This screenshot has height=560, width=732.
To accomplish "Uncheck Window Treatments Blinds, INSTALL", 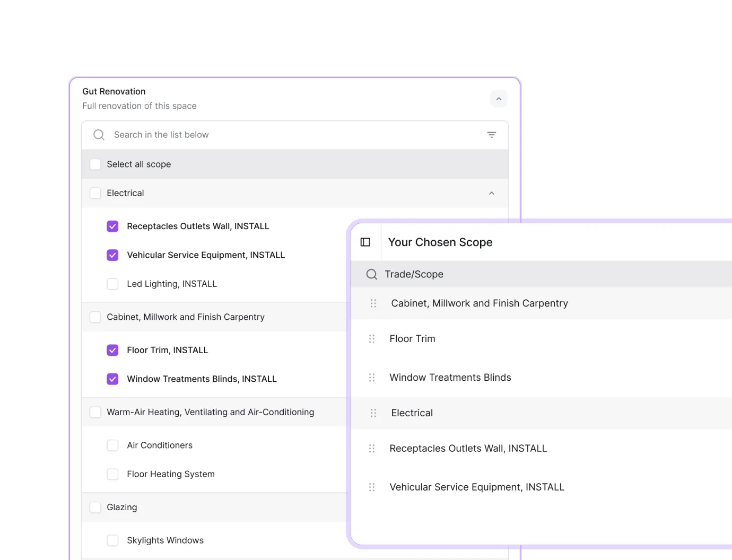I will [112, 379].
